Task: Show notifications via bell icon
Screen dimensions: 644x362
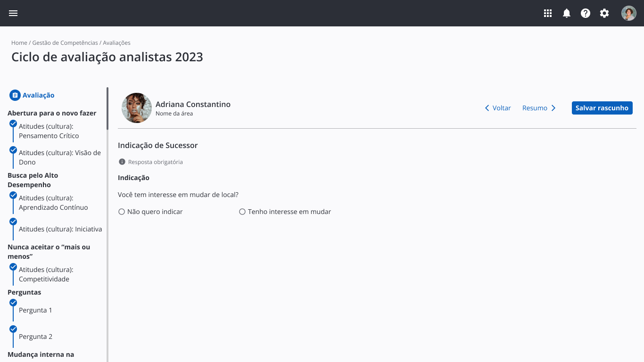Action: pos(567,13)
